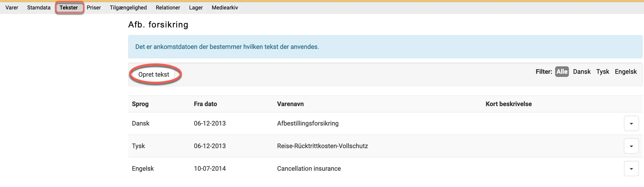Click the Reise-Rücktrittkosten-Vollschutz entry
The image size is (644, 187).
click(322, 146)
